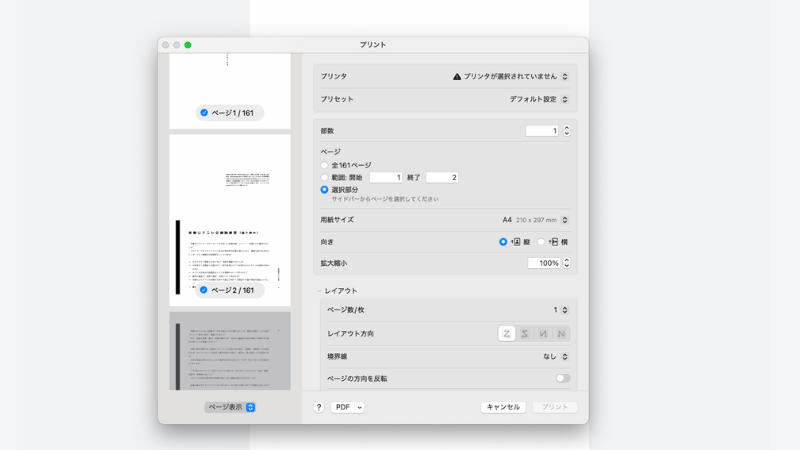Click the warning icon beside printer name

click(x=457, y=77)
